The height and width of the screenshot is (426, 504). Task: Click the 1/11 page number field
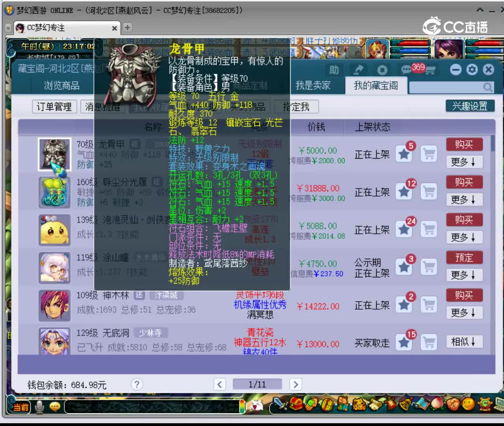[x=257, y=384]
